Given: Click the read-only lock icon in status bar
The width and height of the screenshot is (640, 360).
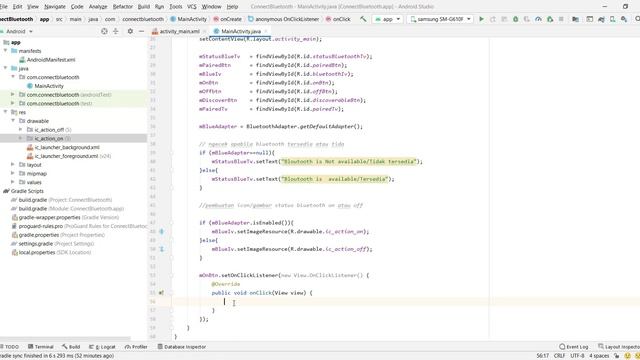Looking at the screenshot, I should (x=617, y=356).
